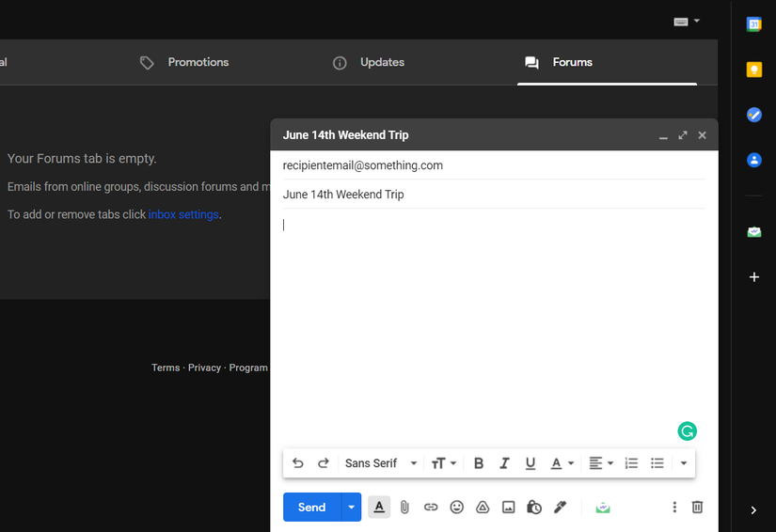Open Contacts in the side panel
Viewport: 776px width, 532px height.
pyautogui.click(x=753, y=160)
